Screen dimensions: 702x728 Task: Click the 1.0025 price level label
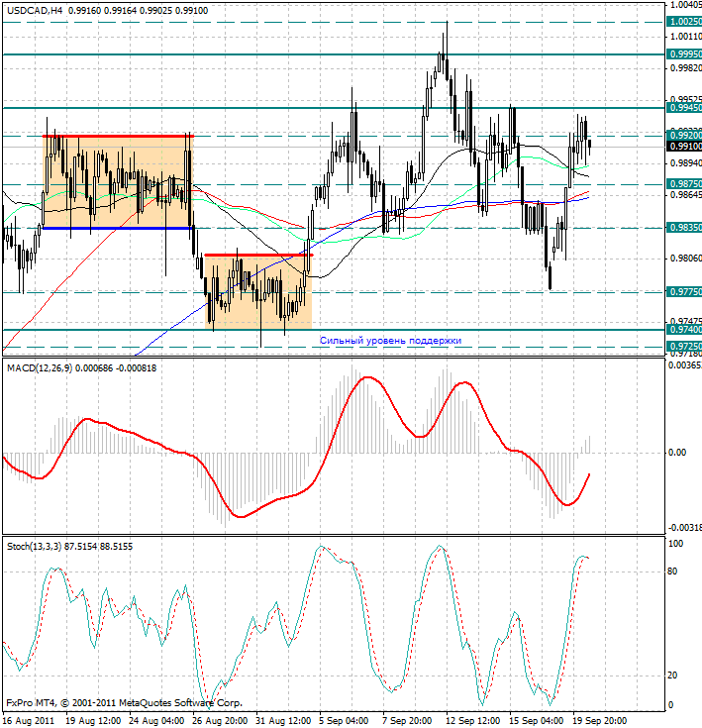coord(682,21)
